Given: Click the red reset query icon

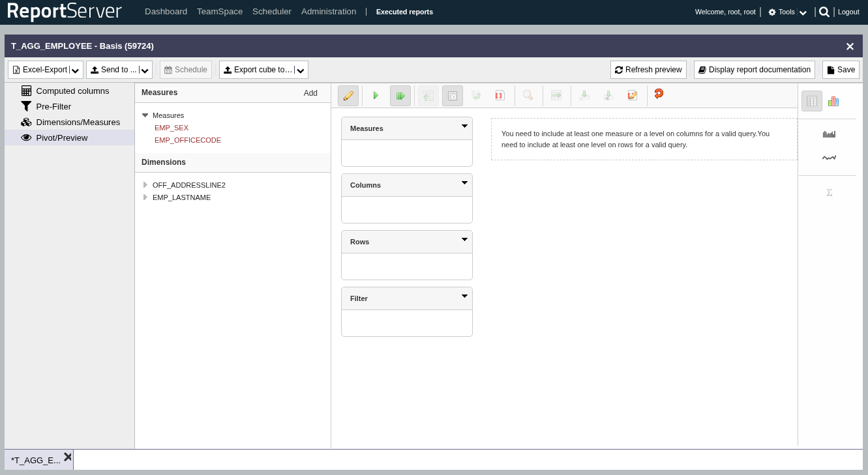Looking at the screenshot, I should tap(659, 94).
